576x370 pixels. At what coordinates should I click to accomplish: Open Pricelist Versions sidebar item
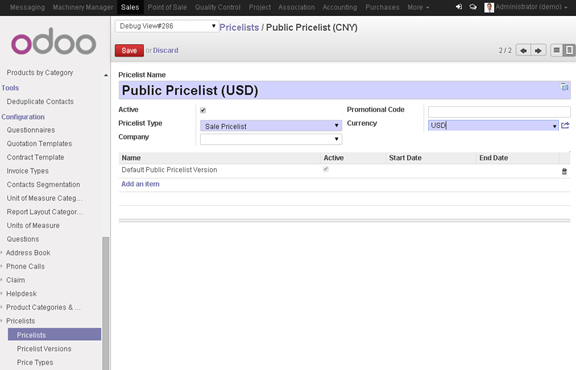(44, 349)
